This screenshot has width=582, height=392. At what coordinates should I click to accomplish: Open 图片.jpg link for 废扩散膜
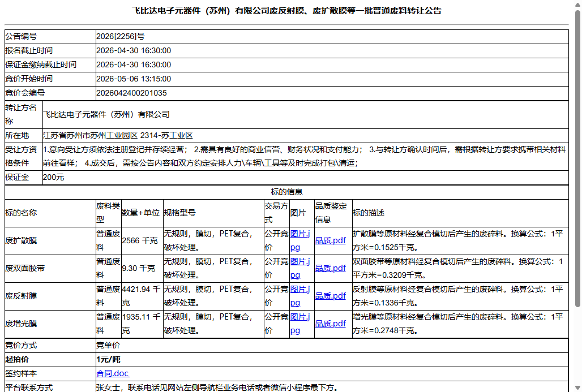click(x=300, y=240)
